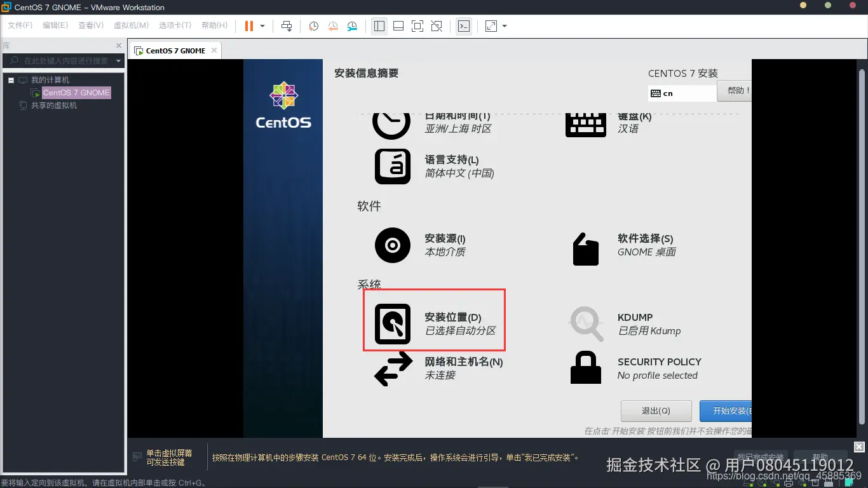Viewport: 868px width, 488px height.
Task: Click the printer device icon in status bar
Action: pyautogui.click(x=789, y=483)
